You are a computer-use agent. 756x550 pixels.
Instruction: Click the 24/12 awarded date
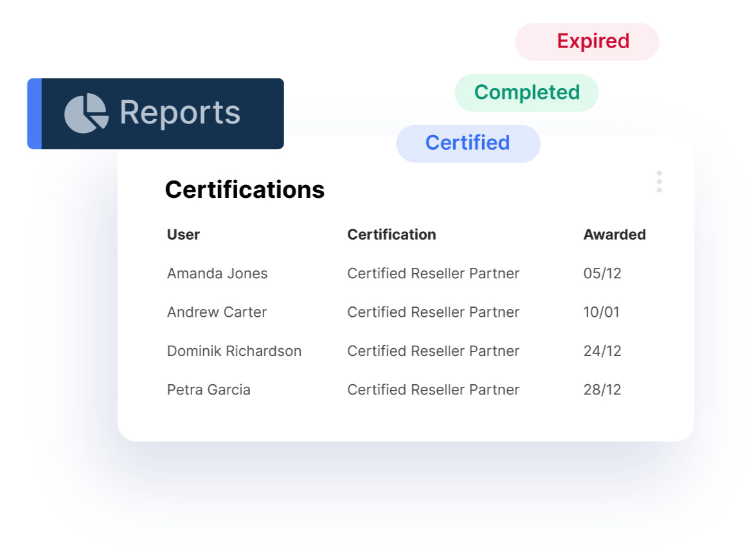click(x=602, y=351)
